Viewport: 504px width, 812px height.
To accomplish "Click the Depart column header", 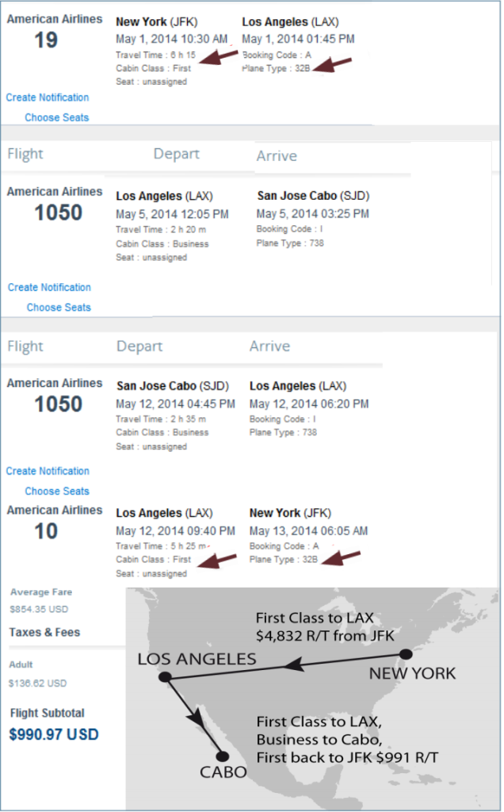I will [x=176, y=155].
